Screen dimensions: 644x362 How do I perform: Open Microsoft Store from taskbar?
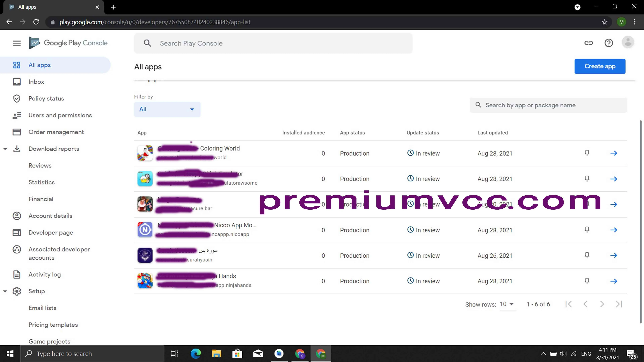[x=237, y=354]
